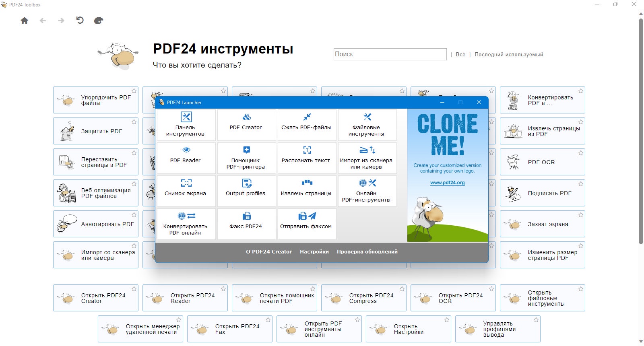Favorite star on Открыть PDF24 Creator tile
The image size is (644, 346).
tap(134, 289)
